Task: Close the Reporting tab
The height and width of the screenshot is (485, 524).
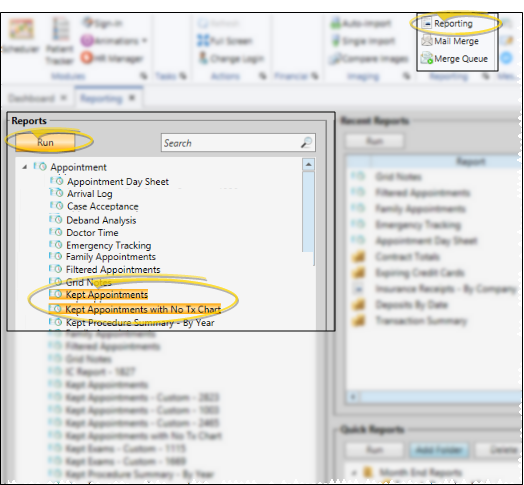Action: pyautogui.click(x=132, y=98)
